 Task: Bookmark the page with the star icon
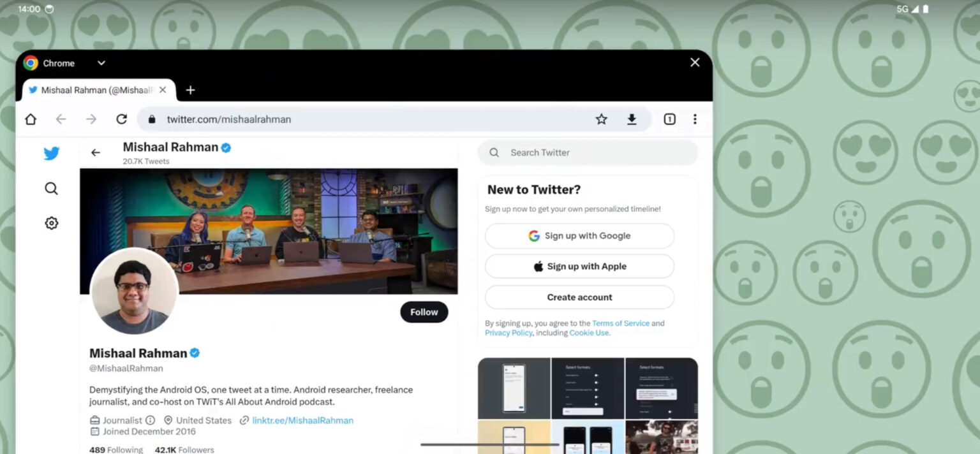point(600,119)
